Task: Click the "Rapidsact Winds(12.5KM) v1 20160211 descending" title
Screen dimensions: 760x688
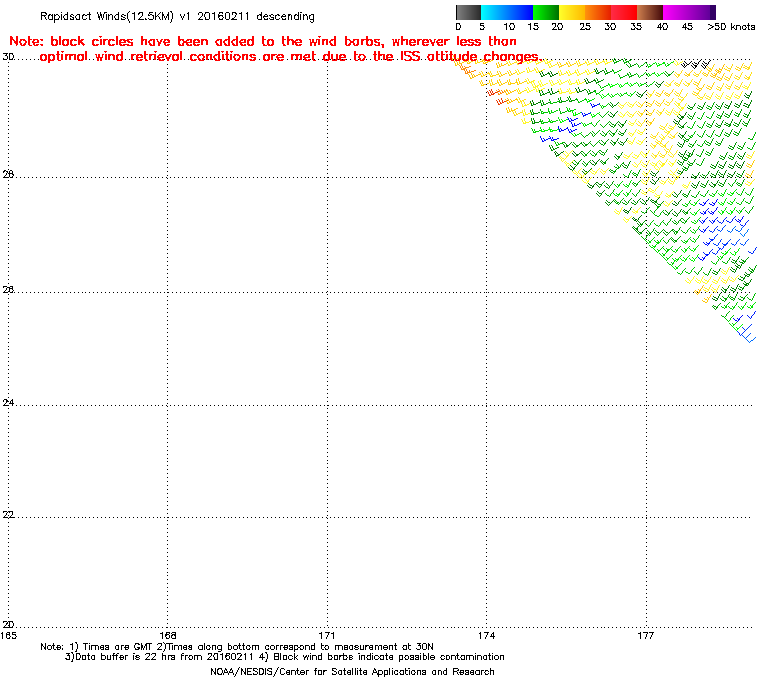Action: (x=177, y=16)
